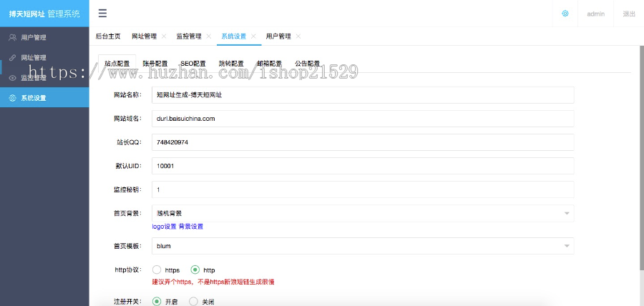Click the 背景设置 link

point(190,227)
